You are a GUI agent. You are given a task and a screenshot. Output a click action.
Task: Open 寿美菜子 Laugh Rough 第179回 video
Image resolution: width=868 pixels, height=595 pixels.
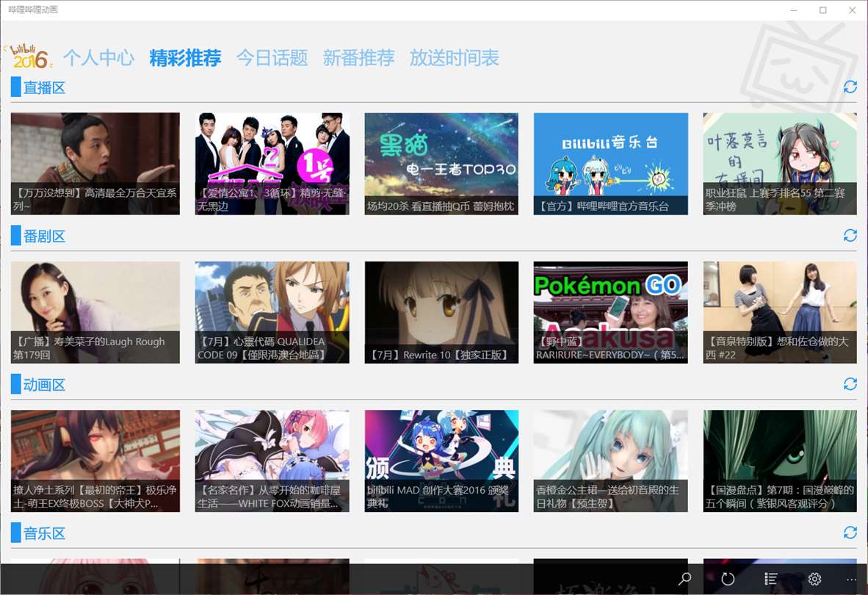(95, 312)
